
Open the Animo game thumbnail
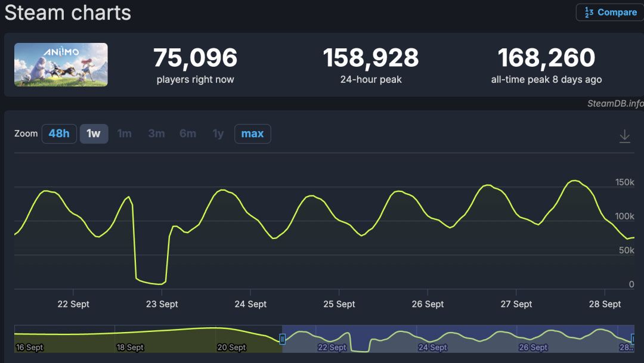pyautogui.click(x=61, y=64)
